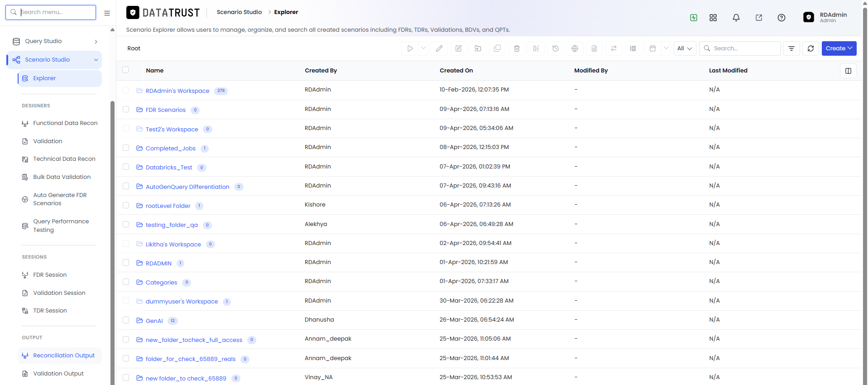Image resolution: width=868 pixels, height=385 pixels.
Task: Click the collapse-to-first column toolbar icon
Action: click(x=633, y=48)
